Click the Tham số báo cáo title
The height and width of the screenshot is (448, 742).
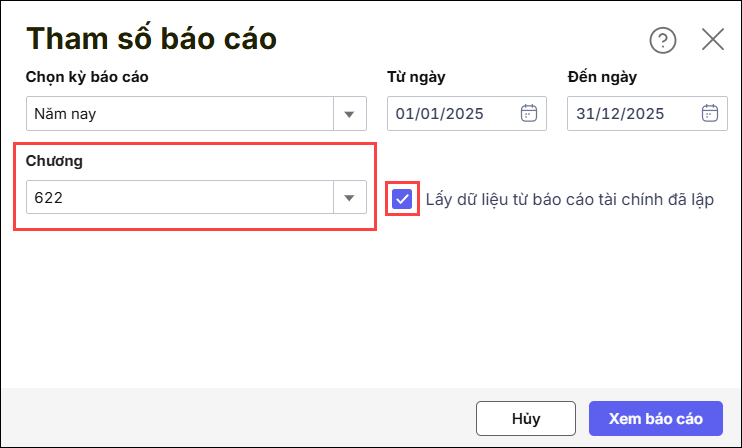click(151, 38)
